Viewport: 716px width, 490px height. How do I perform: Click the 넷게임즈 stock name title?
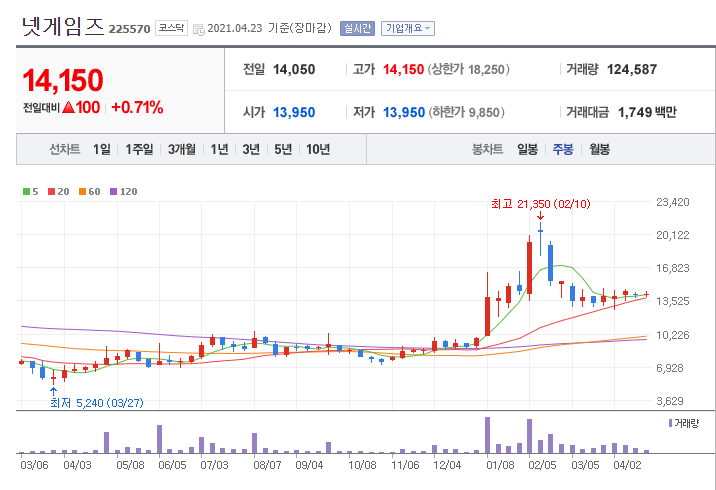pyautogui.click(x=62, y=27)
